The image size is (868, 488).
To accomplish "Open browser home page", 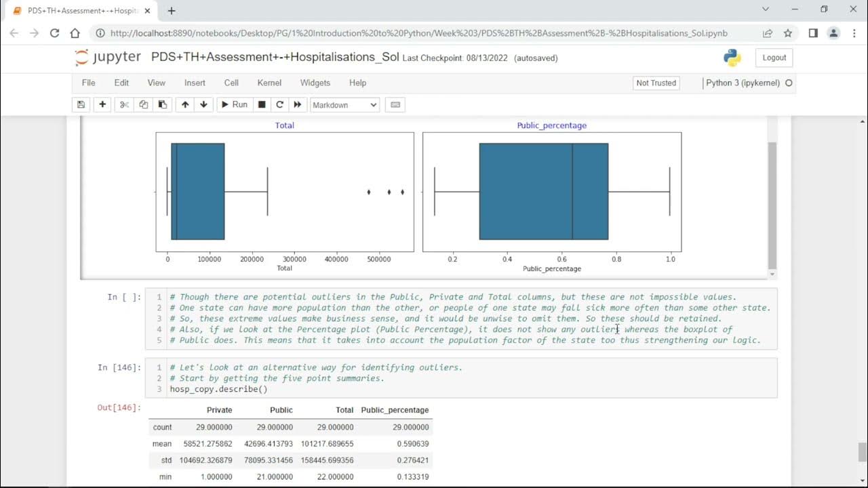I will point(75,33).
